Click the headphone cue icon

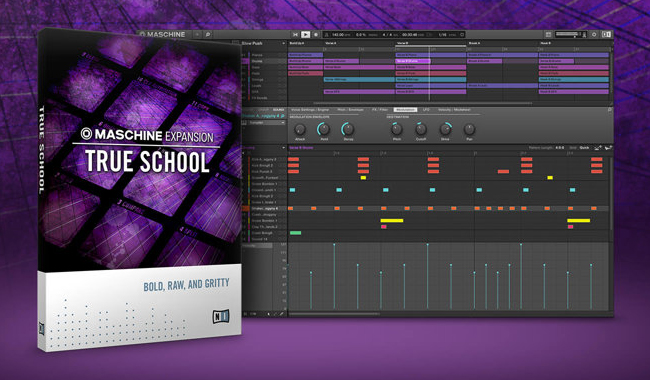[x=584, y=35]
